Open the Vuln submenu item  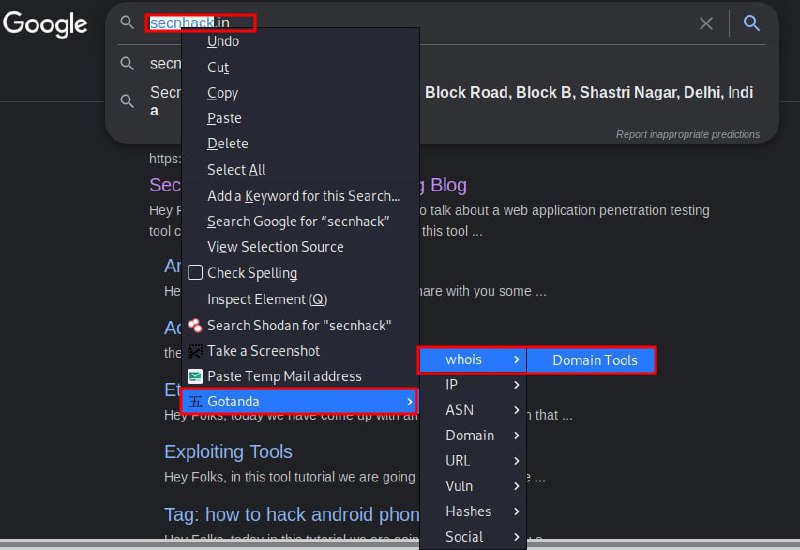click(472, 486)
